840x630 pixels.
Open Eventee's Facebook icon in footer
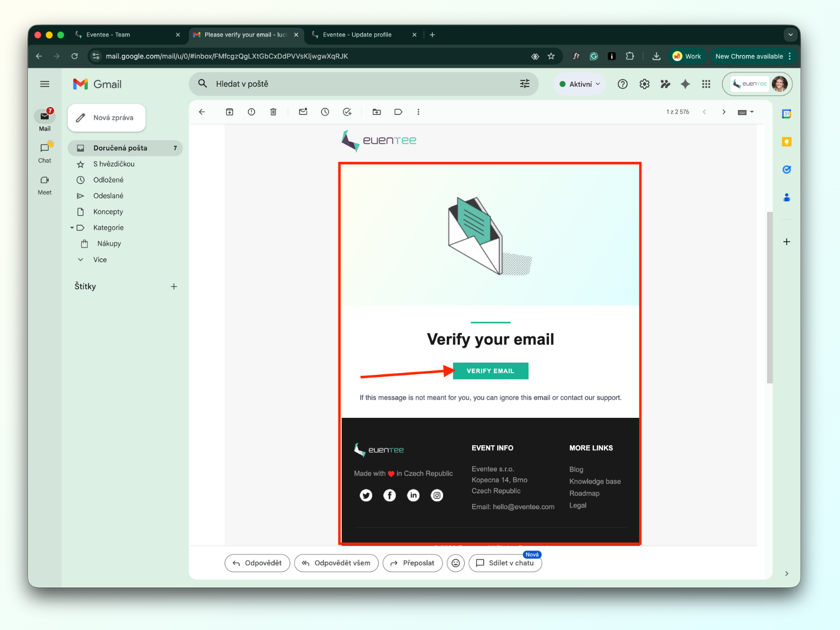(x=390, y=495)
